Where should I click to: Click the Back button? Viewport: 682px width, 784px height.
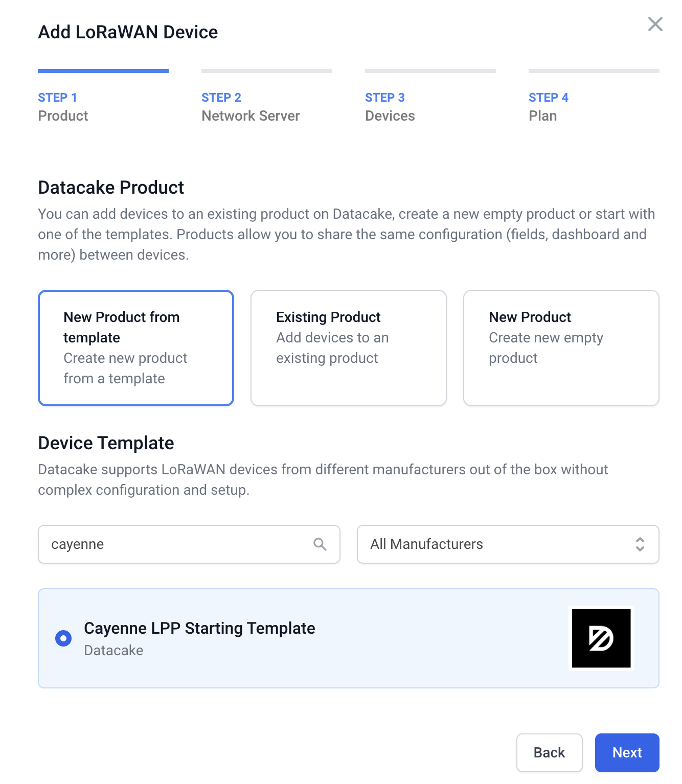tap(550, 753)
